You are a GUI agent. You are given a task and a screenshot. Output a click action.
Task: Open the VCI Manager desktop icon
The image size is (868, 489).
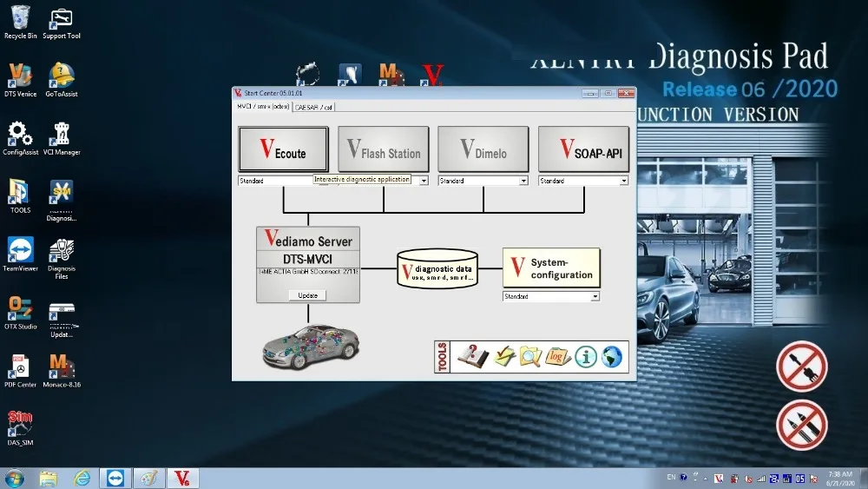[x=62, y=138]
